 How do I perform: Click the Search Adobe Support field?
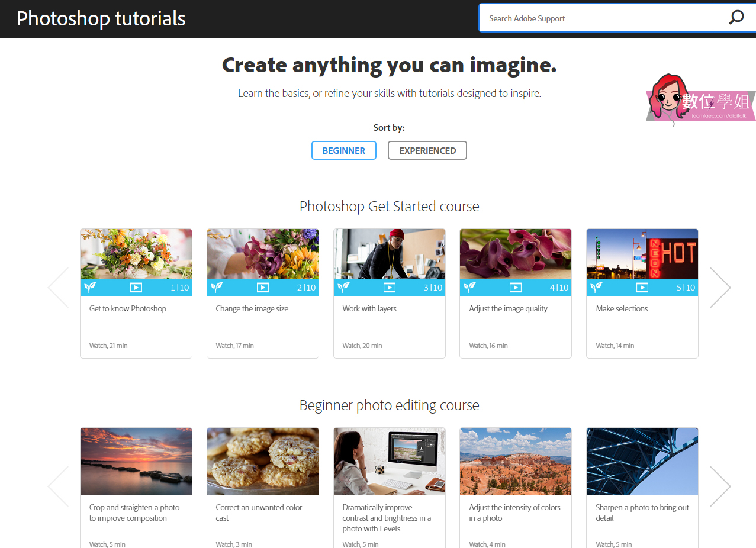[x=595, y=18]
